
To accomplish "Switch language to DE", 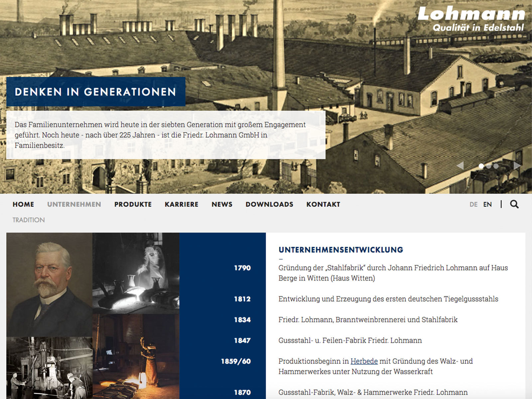I will (x=473, y=204).
